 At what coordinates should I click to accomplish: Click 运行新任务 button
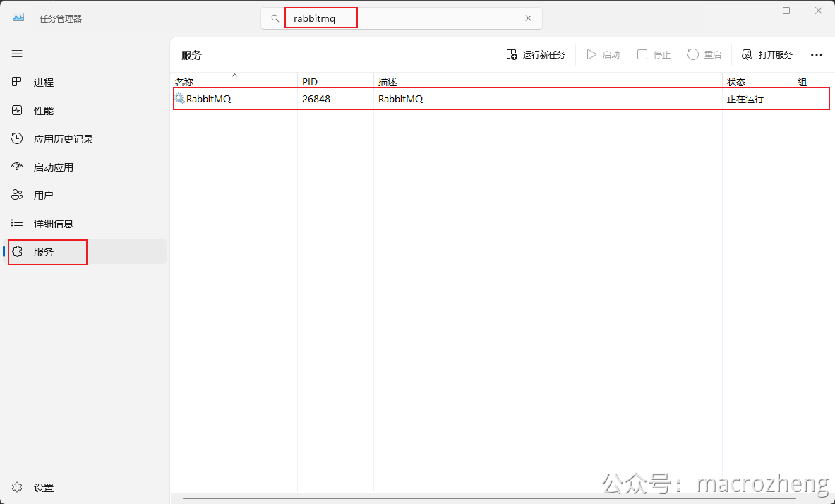[536, 55]
